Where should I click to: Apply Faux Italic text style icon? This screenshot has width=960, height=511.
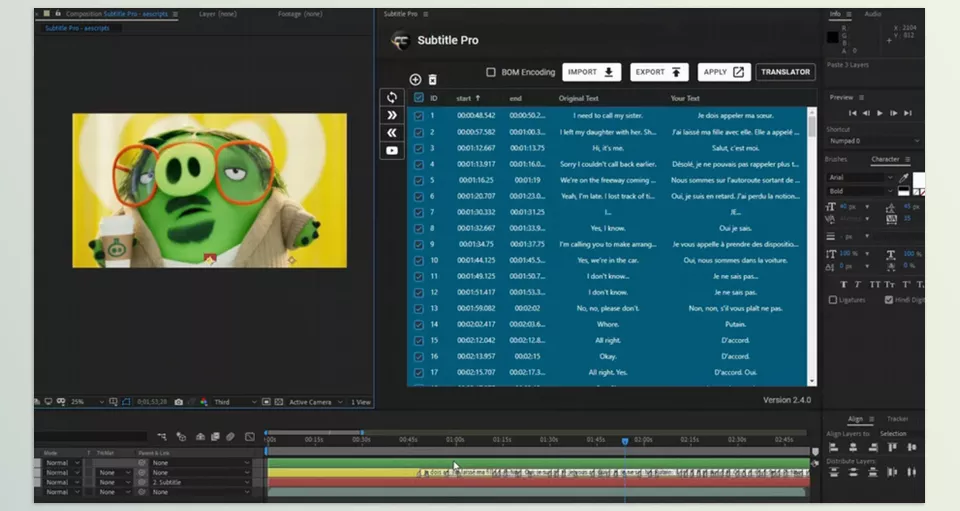[858, 285]
